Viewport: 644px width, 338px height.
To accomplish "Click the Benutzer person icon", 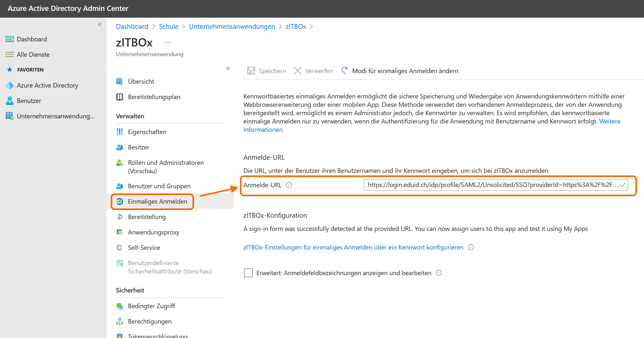I will [10, 101].
